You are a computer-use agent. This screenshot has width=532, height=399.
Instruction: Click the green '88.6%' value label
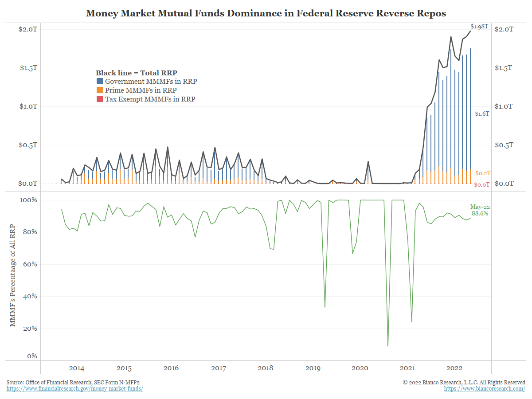point(480,213)
